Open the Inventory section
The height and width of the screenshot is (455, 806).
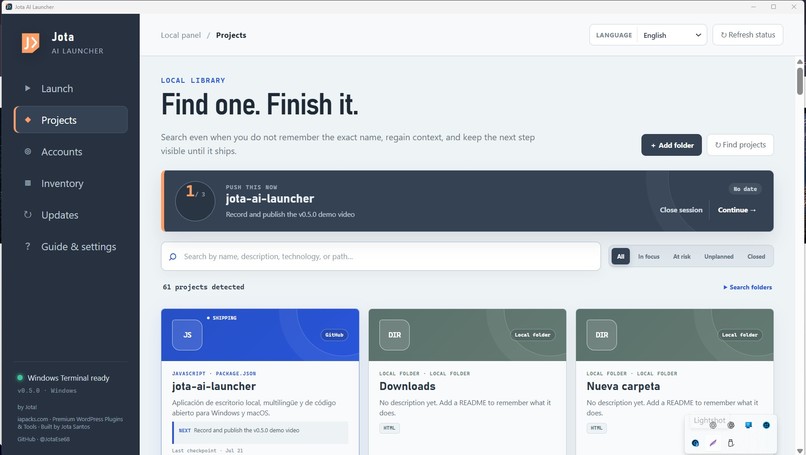click(71, 183)
